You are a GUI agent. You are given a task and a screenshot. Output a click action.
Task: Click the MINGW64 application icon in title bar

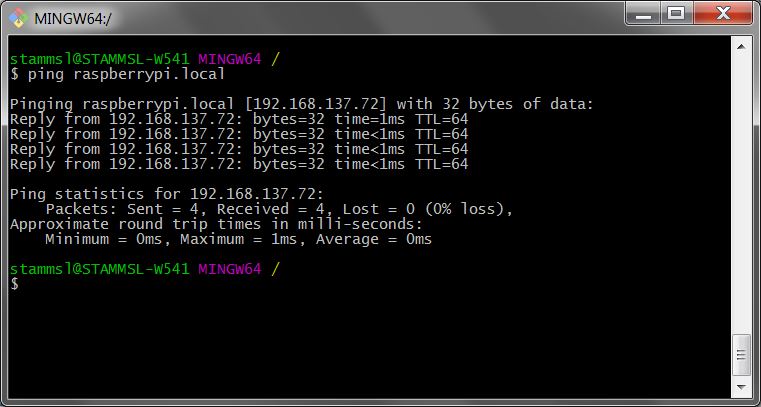coord(18,16)
